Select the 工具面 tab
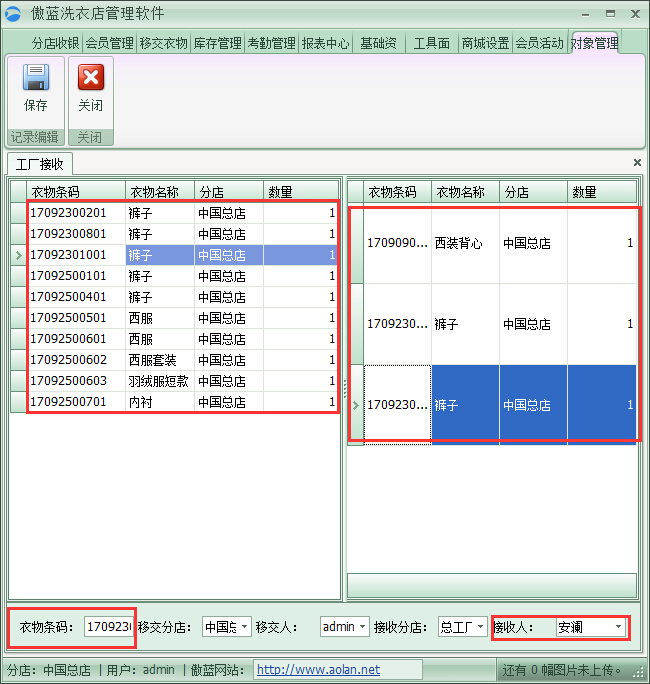 coord(432,43)
